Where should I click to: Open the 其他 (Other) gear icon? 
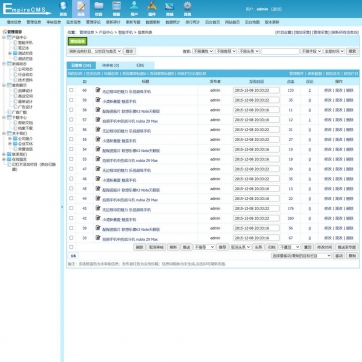pos(187,8)
